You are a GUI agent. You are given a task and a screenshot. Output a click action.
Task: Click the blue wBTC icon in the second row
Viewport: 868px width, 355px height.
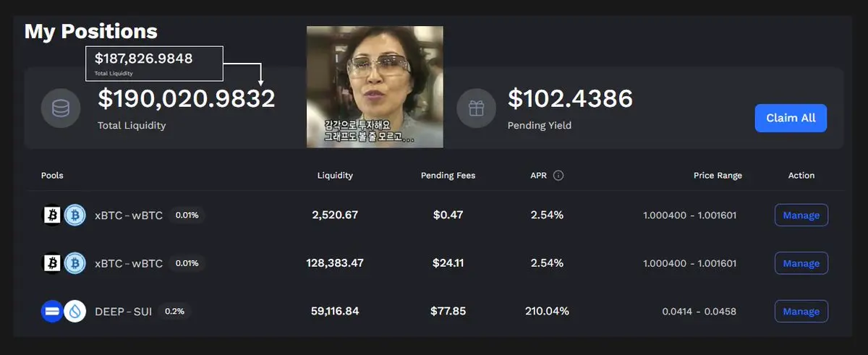click(75, 263)
